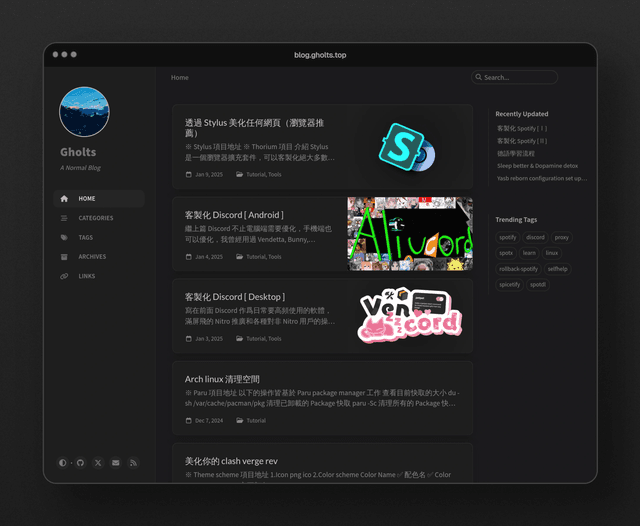
Task: Select the learn trending tag
Action: tap(529, 253)
